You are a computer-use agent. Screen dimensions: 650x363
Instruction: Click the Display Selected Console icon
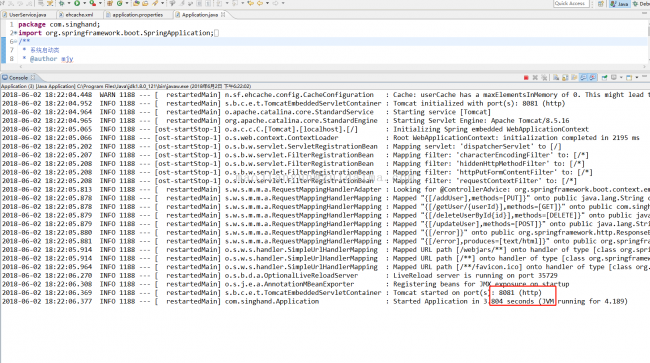click(614, 78)
